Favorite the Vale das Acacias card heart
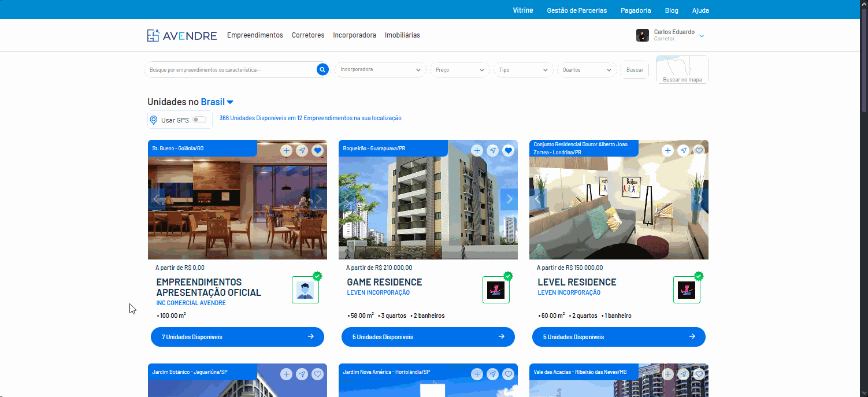Viewport: 868px width, 397px height. [x=699, y=374]
